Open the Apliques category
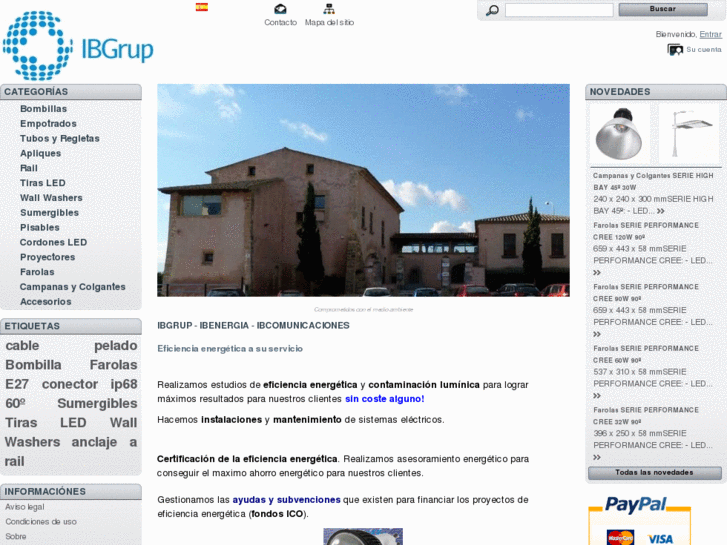This screenshot has height=545, width=727. coord(40,154)
